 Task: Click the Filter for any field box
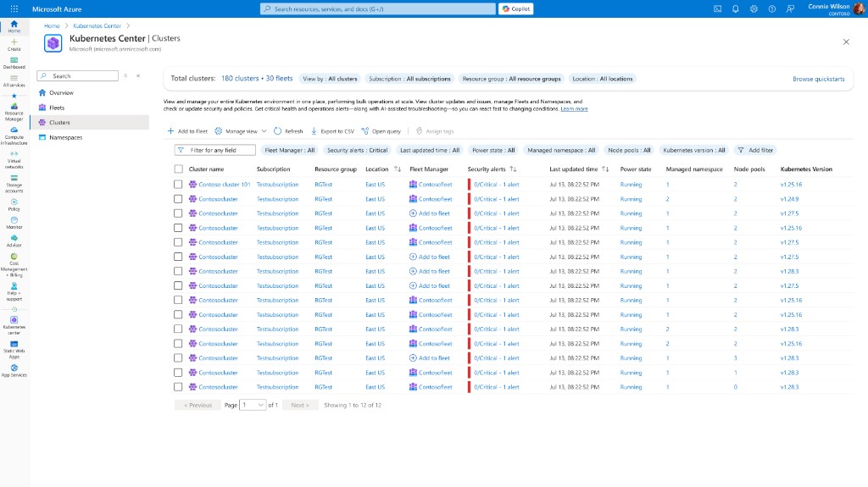point(214,150)
